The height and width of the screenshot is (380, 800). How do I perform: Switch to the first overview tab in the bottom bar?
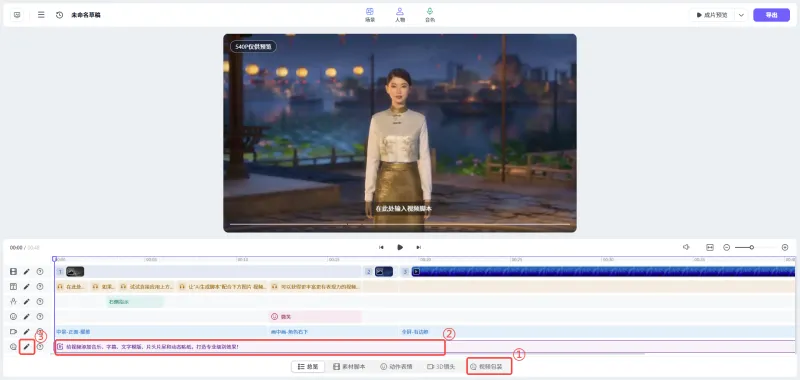(x=308, y=366)
